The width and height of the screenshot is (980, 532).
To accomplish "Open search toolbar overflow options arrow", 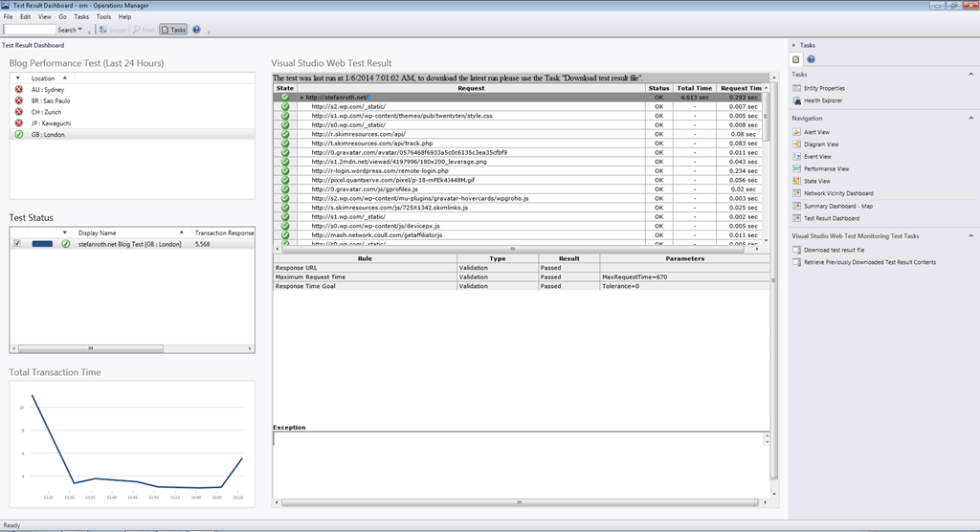I will click(89, 32).
